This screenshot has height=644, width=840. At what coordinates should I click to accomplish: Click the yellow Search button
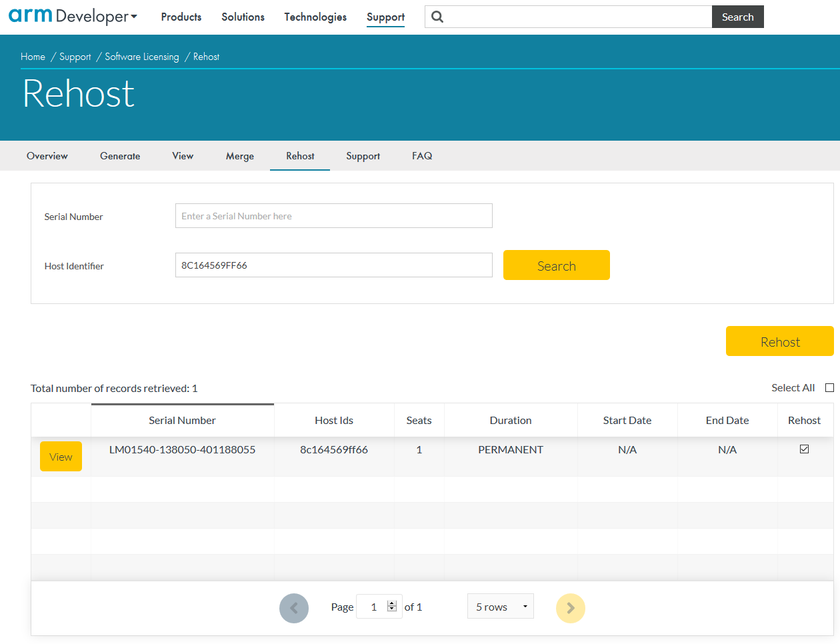[x=556, y=265]
